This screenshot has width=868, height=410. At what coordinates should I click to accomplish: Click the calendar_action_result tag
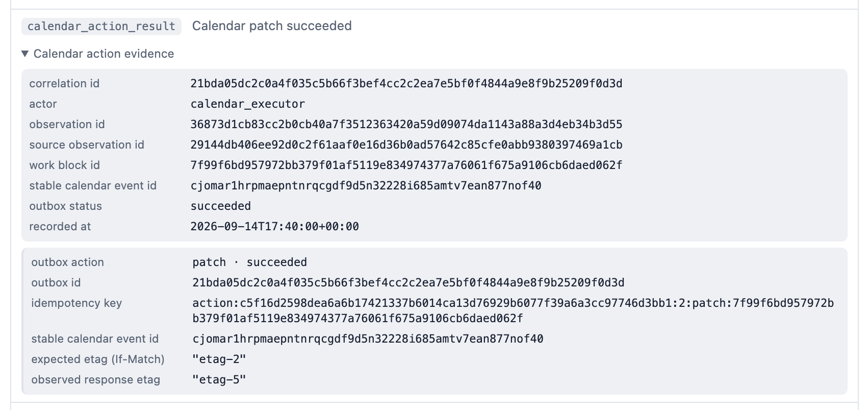101,27
